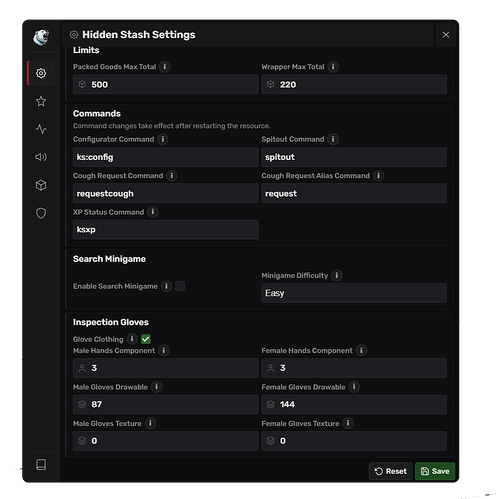Open the cube box sidebar section
The height and width of the screenshot is (499, 496).
pos(41,185)
